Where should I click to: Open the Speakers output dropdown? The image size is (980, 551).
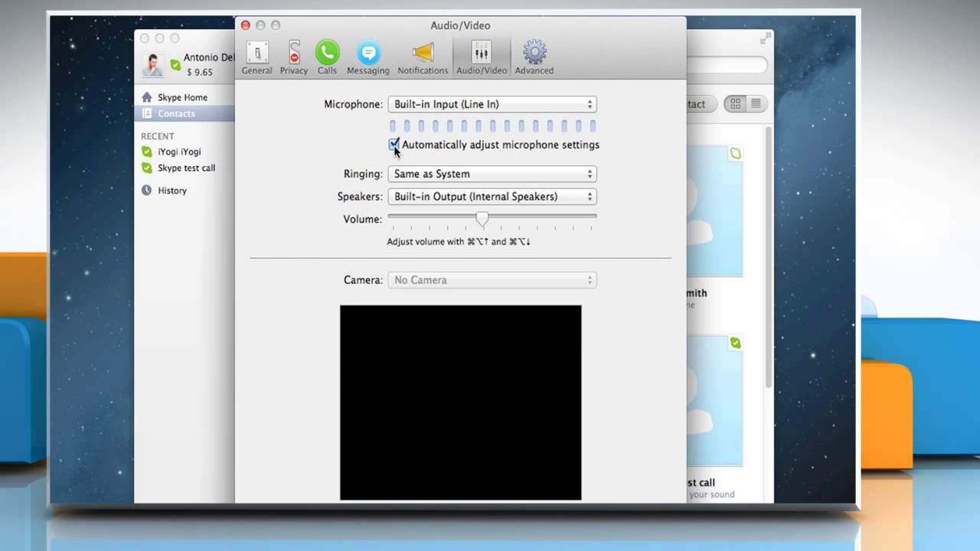tap(492, 197)
